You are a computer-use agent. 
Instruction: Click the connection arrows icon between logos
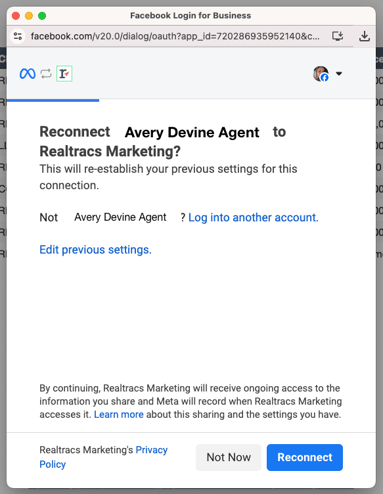click(x=46, y=74)
